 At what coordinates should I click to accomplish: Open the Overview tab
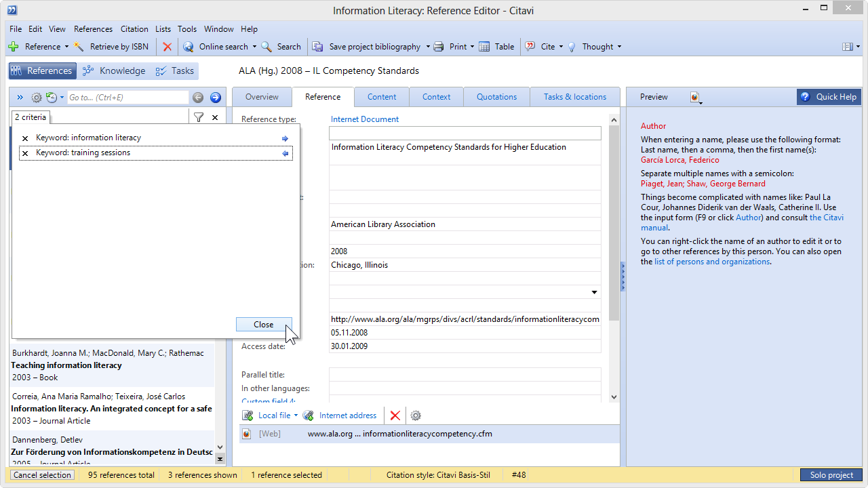click(262, 97)
